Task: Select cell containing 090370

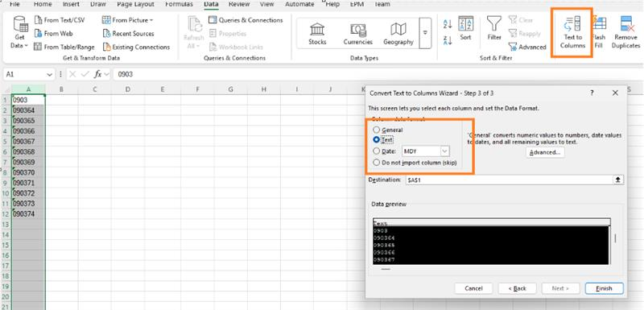Action: pyautogui.click(x=28, y=172)
